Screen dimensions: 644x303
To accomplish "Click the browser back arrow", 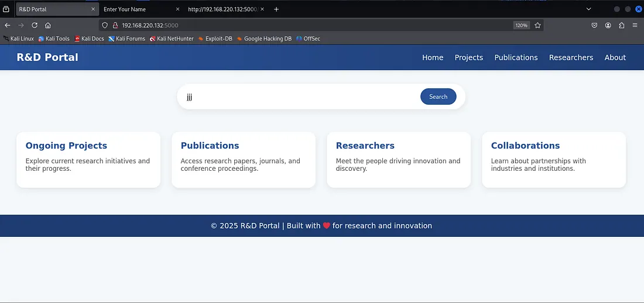I will 8,25.
